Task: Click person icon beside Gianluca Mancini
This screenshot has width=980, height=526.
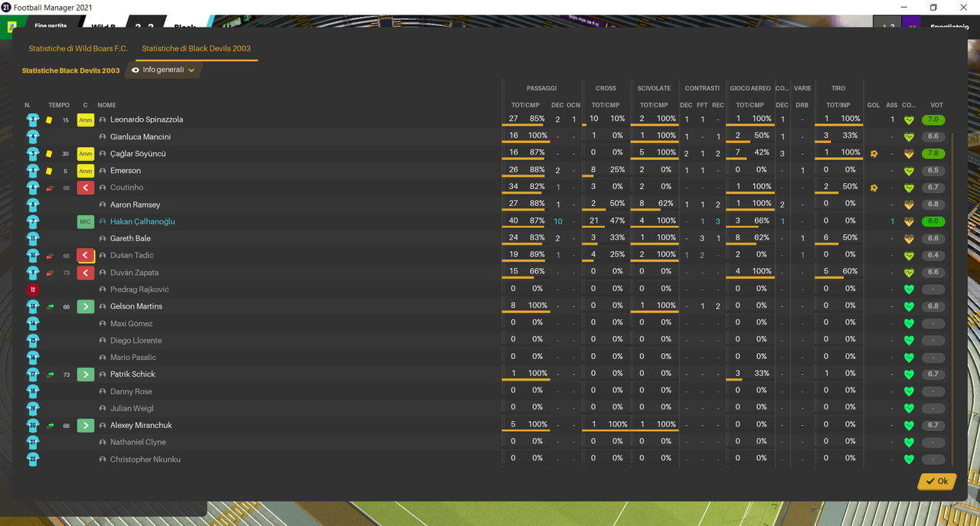Action: 103,137
